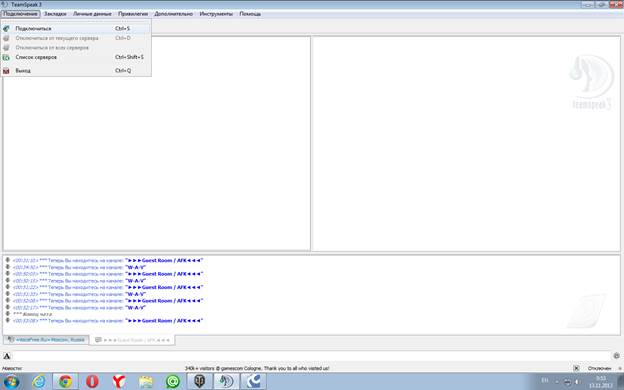The width and height of the screenshot is (624, 390).
Task: Click the EN language indicator
Action: 545,381
